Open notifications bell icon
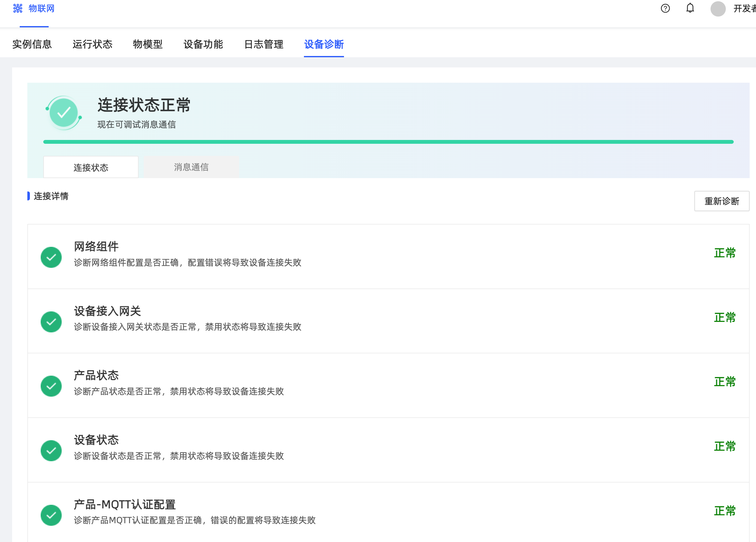Viewport: 756px width, 542px height. tap(690, 8)
